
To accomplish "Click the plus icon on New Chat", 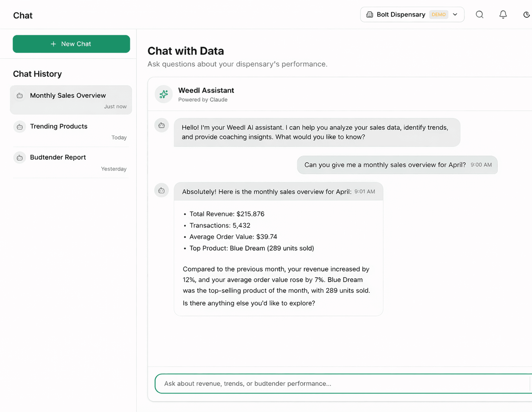I will pos(53,44).
